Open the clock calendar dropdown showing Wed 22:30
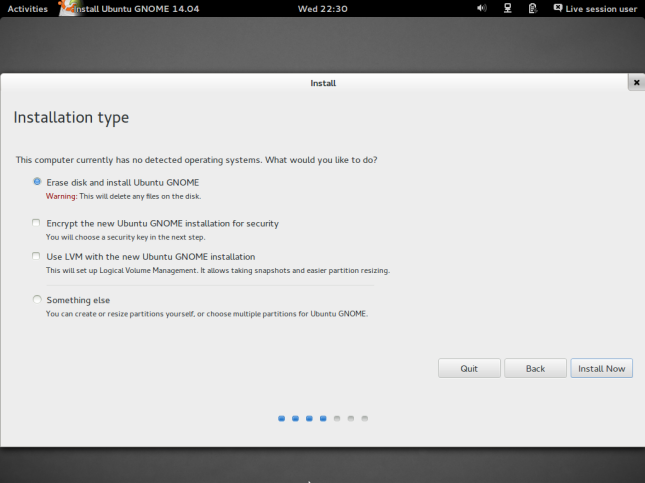The height and width of the screenshot is (483, 645). coord(322,8)
